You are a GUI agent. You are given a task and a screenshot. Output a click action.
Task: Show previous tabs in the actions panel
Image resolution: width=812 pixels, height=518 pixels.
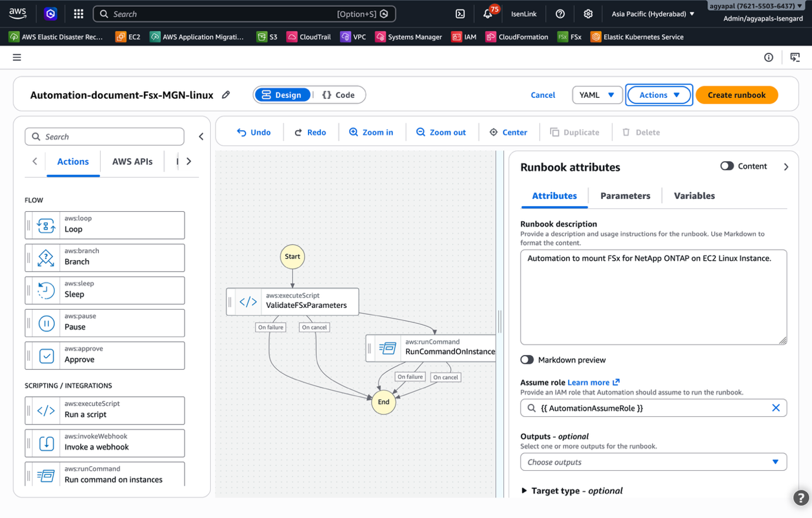35,161
